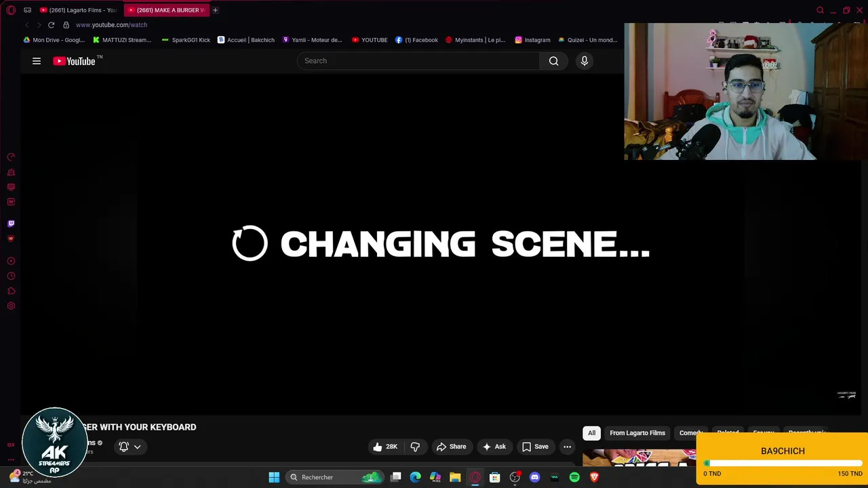
Task: Open the red heart sidebar icon
Action: coord(11,239)
